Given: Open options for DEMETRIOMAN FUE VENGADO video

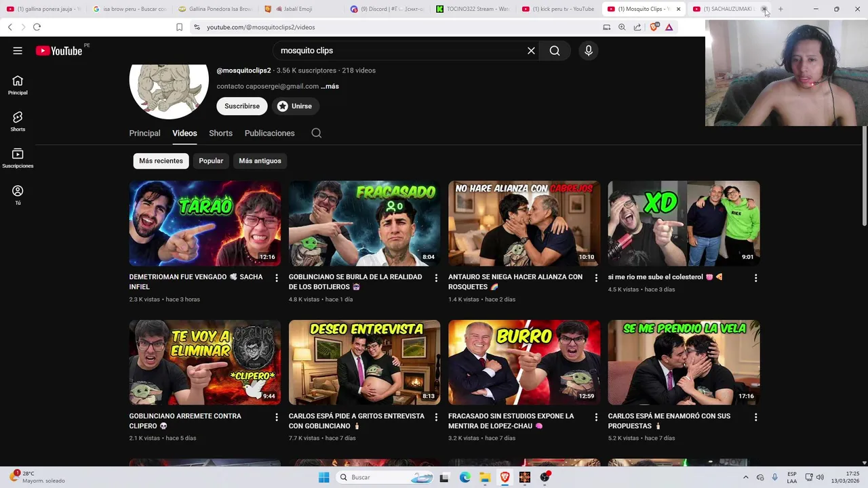Looking at the screenshot, I should (277, 278).
